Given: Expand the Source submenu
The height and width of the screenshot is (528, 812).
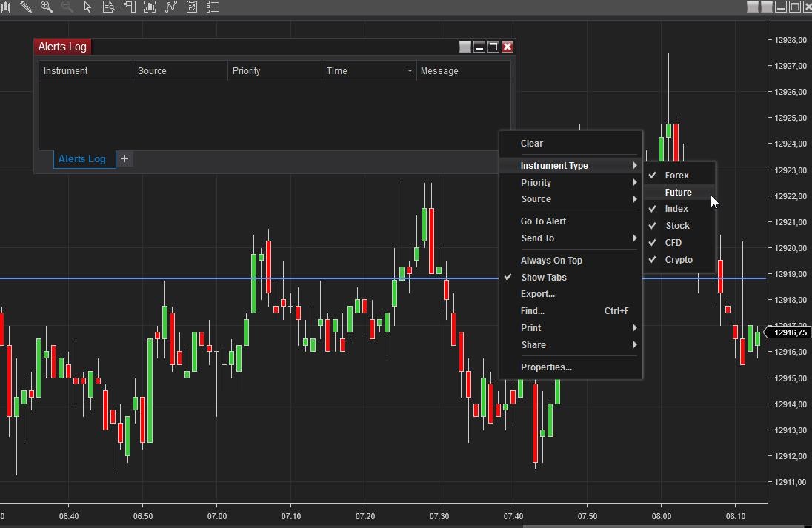Looking at the screenshot, I should point(570,199).
